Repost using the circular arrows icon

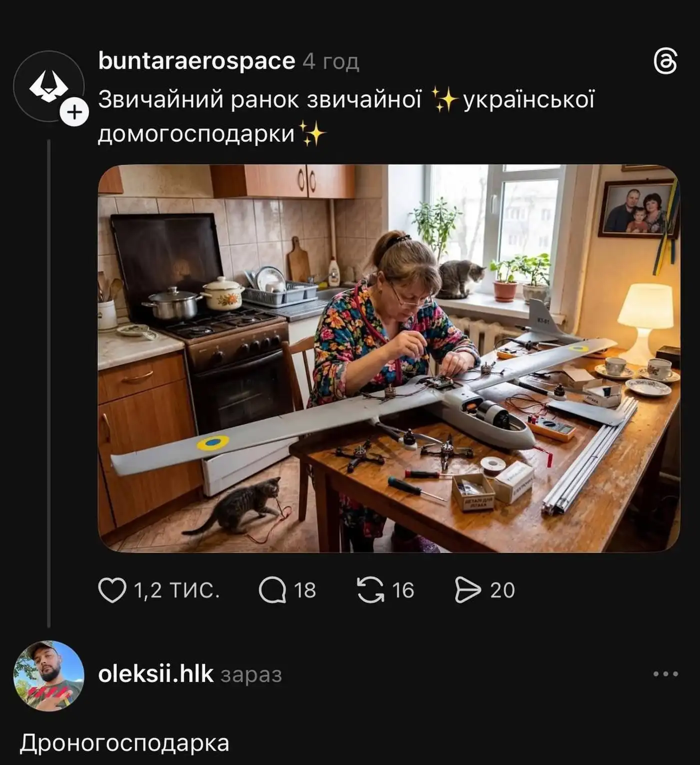[x=370, y=590]
